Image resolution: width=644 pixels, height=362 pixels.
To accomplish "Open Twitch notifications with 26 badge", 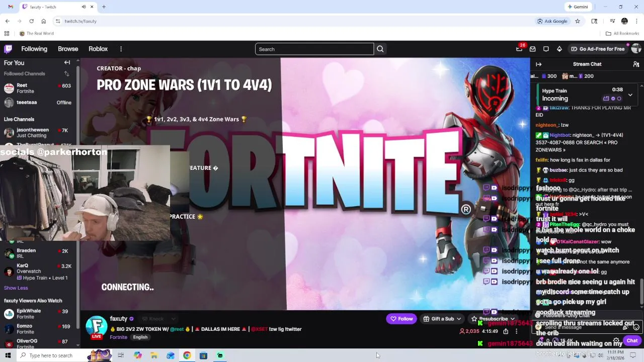I will [519, 49].
